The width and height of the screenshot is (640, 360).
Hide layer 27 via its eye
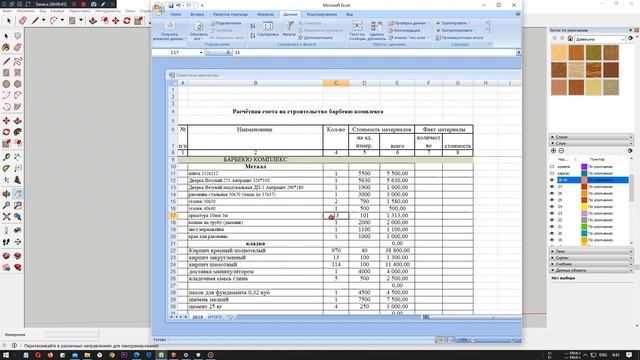coord(552,187)
